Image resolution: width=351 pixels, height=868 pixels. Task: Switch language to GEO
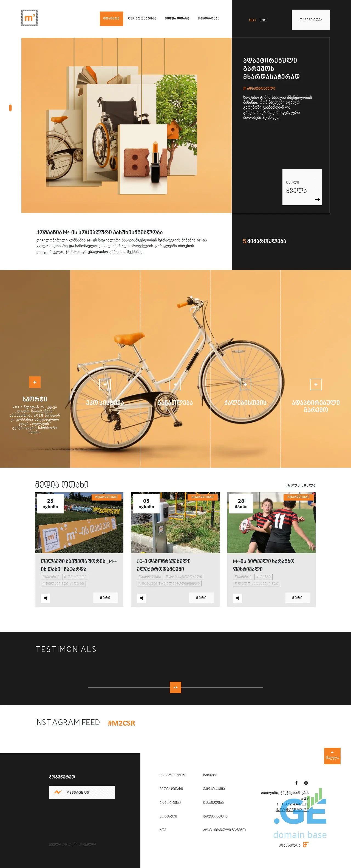[x=252, y=20]
